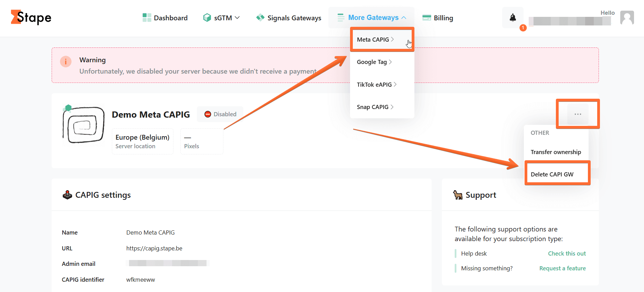Click the Pixels count card

pos(202,141)
